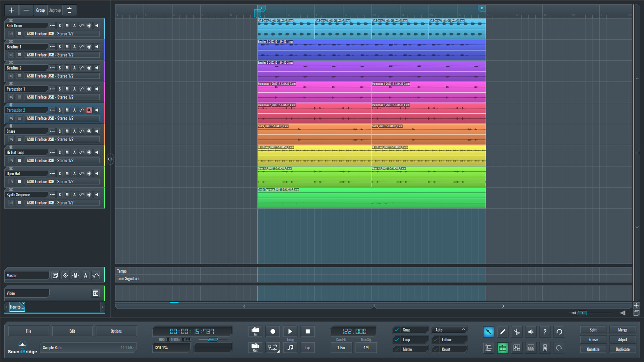Stop playback with the stop button

(308, 331)
